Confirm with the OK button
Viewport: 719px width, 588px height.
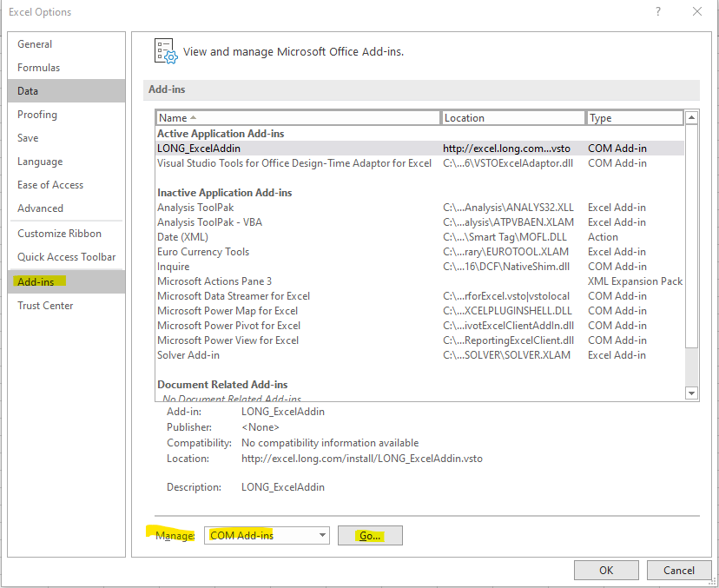point(606,570)
